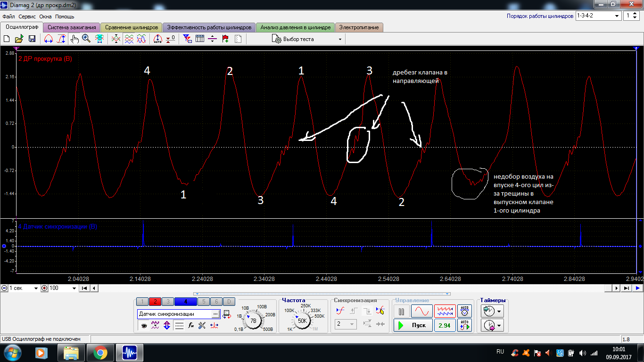Switch to Электропитание tab
Screen dimensions: 644x362
click(359, 27)
